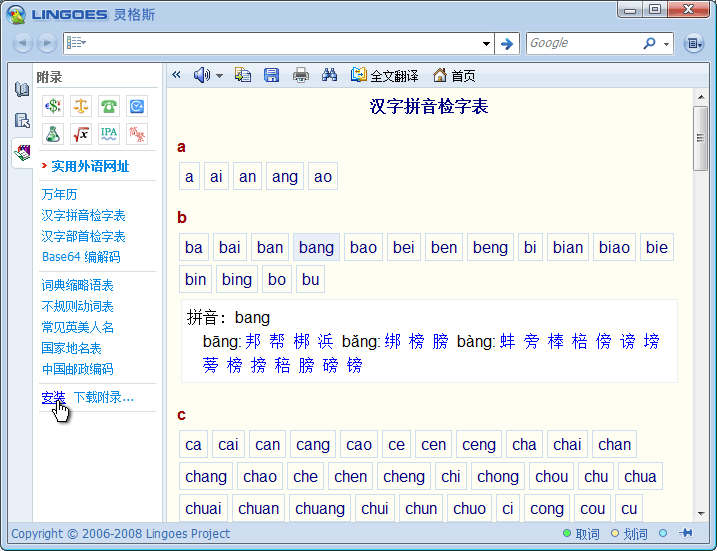Click the green chemistry flask icon
Viewport: 717px width, 551px height.
pyautogui.click(x=53, y=133)
